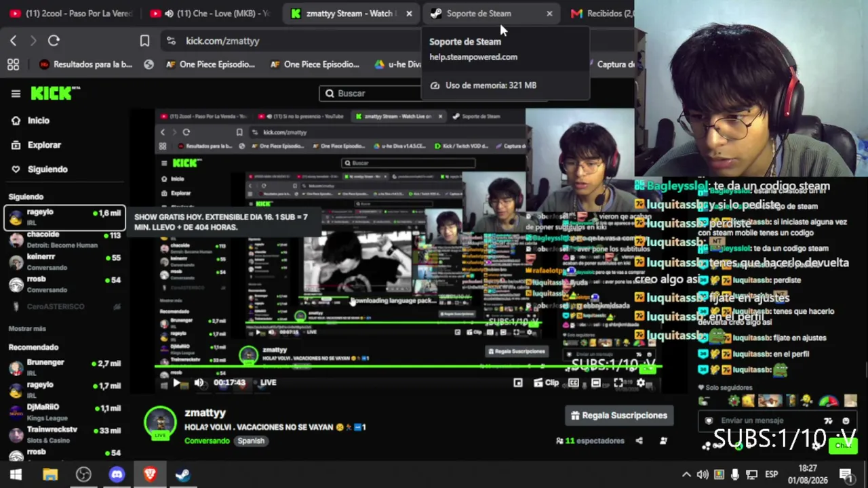Image resolution: width=868 pixels, height=488 pixels.
Task: Open the Gmail Recibidos tab
Action: 602,14
